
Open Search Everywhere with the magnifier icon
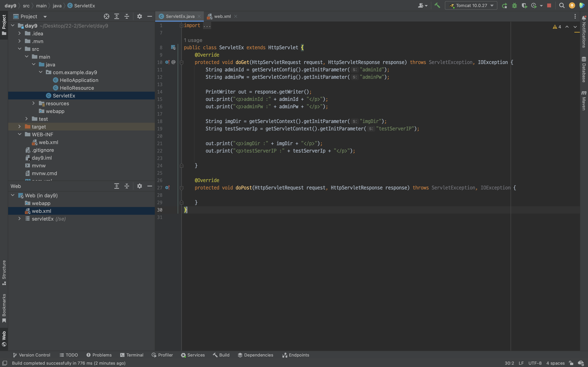click(x=562, y=5)
